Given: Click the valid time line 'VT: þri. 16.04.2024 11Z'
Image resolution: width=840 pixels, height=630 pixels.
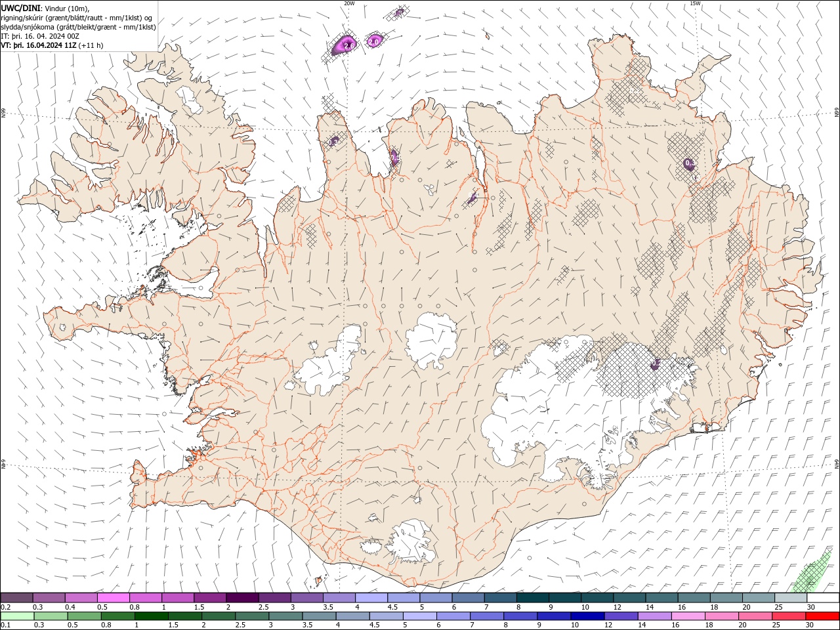Looking at the screenshot, I should [39, 45].
